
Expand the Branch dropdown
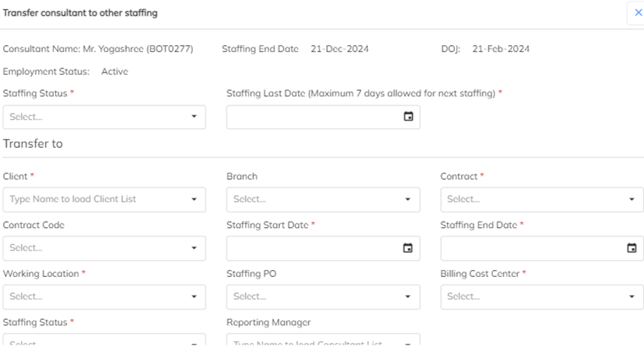[x=323, y=199]
